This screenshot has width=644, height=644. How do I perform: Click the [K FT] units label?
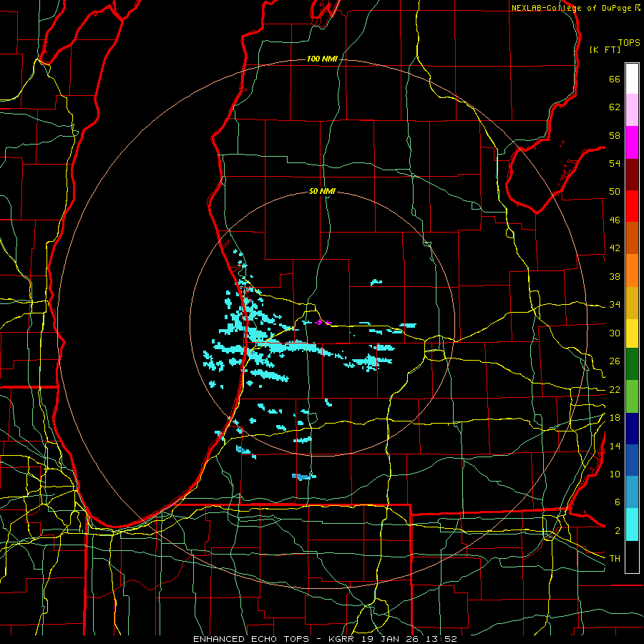(x=605, y=49)
